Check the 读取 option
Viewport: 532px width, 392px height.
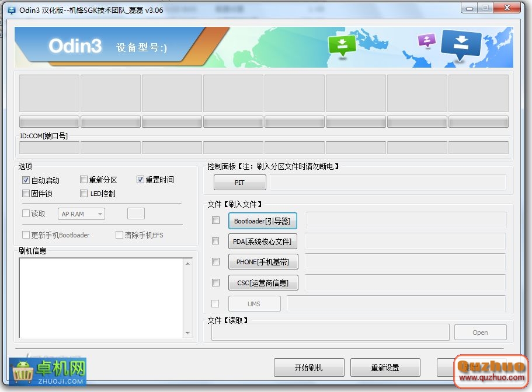click(x=26, y=213)
